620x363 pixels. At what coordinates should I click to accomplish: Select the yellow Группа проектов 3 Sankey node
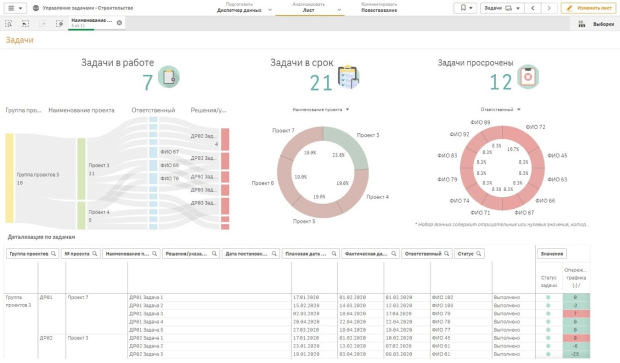(x=9, y=178)
